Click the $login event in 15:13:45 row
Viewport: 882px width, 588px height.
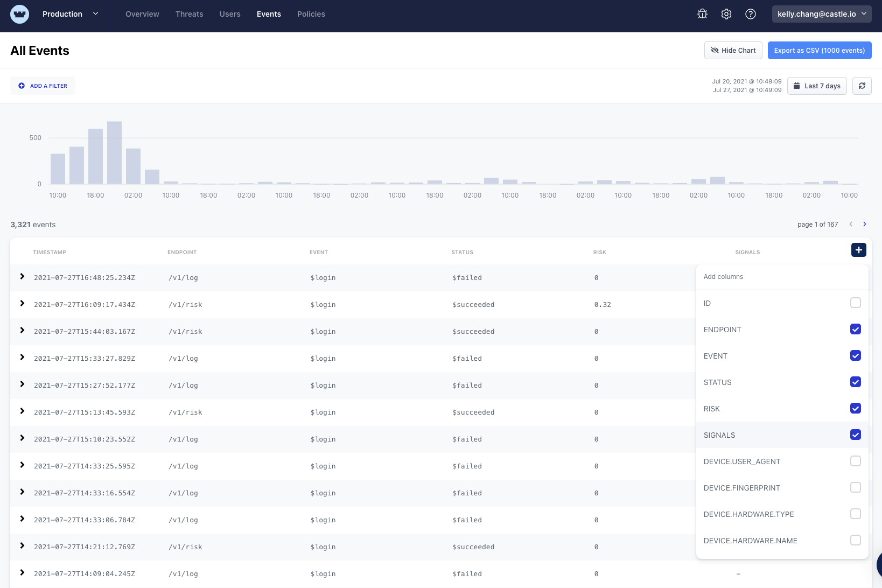click(323, 412)
